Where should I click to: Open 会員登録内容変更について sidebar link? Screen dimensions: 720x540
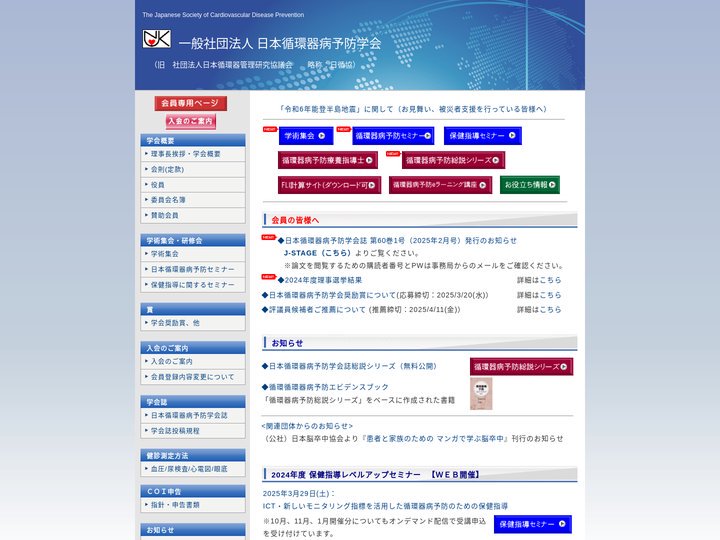pyautogui.click(x=193, y=377)
